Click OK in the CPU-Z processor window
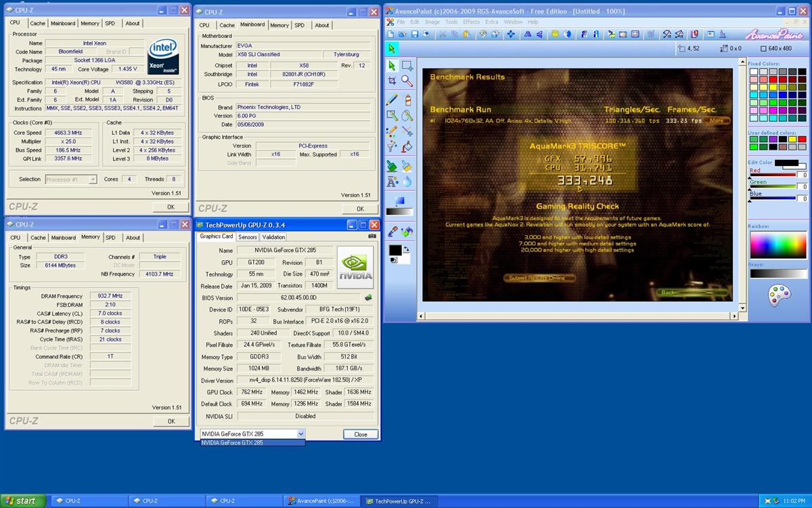Screen dimensions: 812x508 tap(171, 207)
